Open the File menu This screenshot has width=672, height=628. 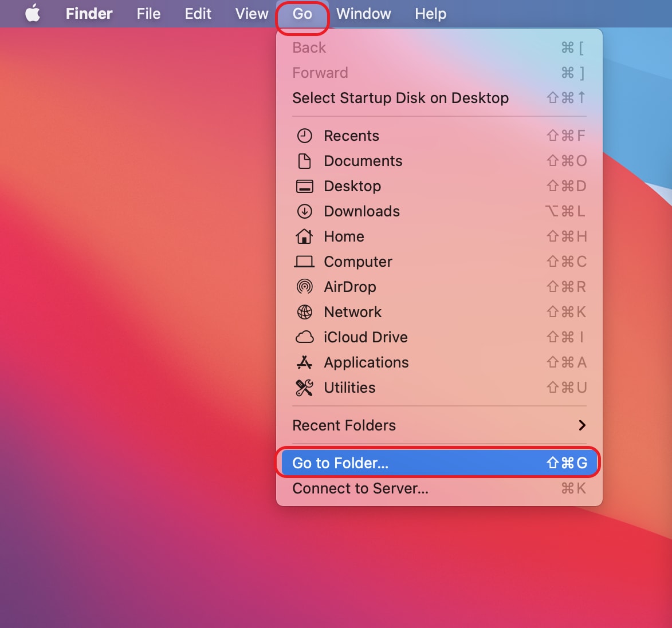click(x=148, y=14)
